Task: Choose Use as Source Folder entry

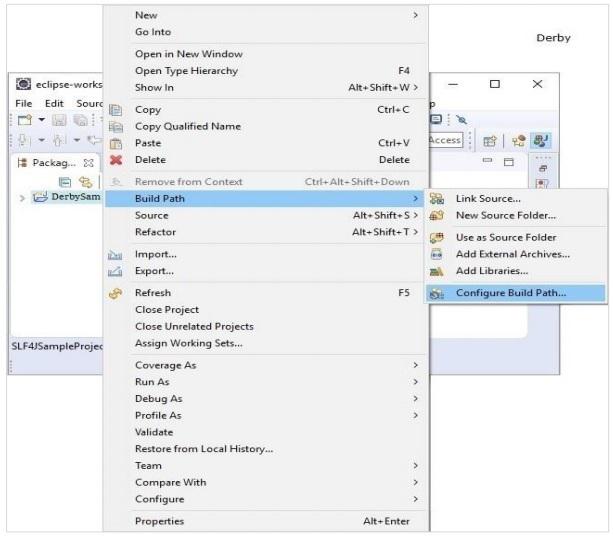Action: coord(516,237)
